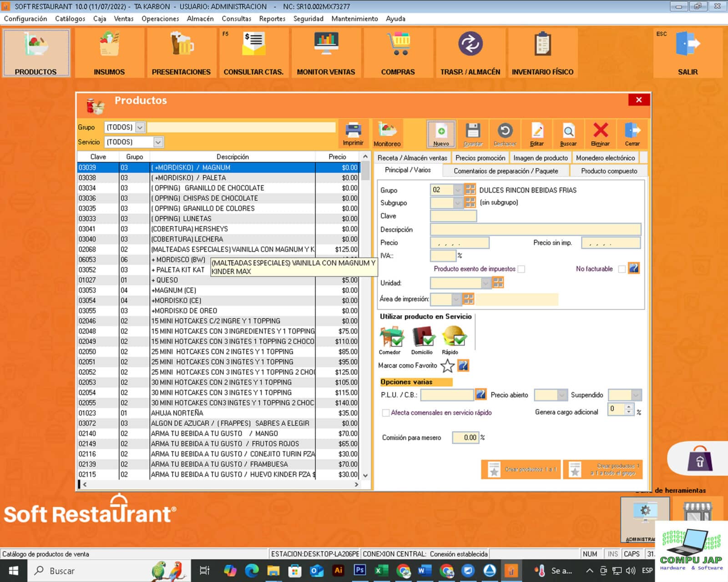The height and width of the screenshot is (582, 728).
Task: Switch to Producto compuesto tab
Action: (x=609, y=171)
